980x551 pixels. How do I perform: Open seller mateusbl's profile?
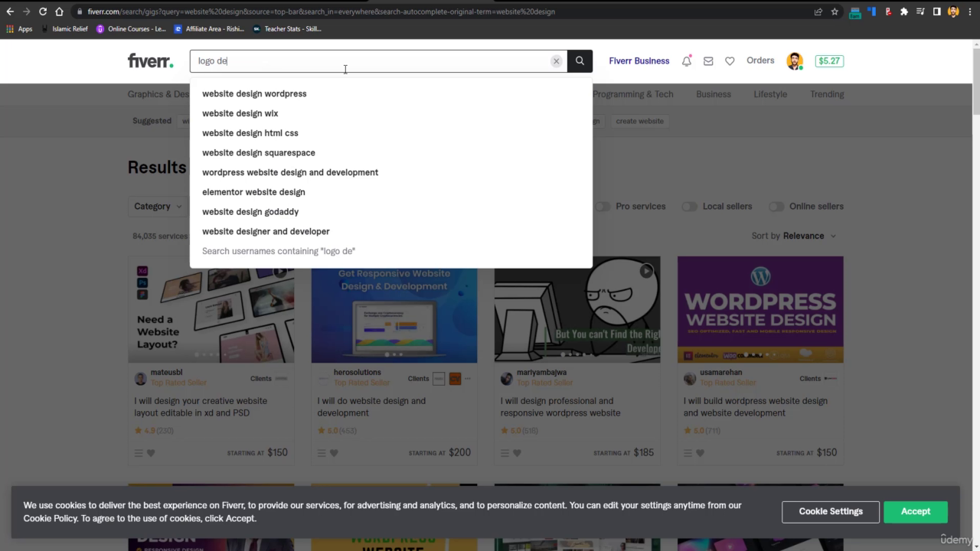(x=166, y=373)
